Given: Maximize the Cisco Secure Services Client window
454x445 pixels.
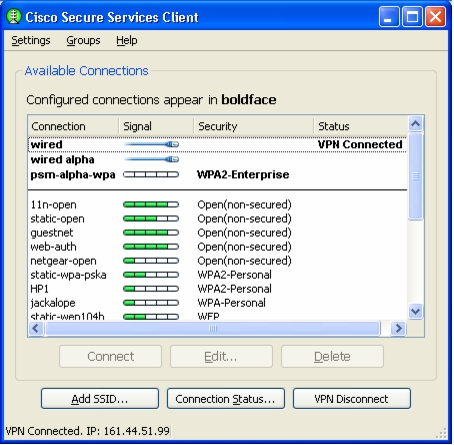Looking at the screenshot, I should point(412,17).
